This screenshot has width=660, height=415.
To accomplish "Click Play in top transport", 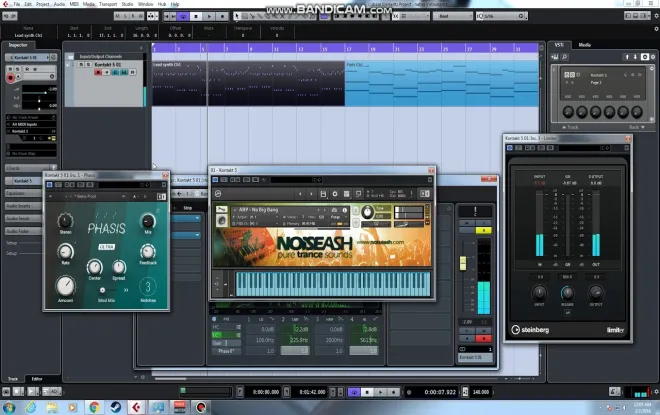I will (x=209, y=16).
